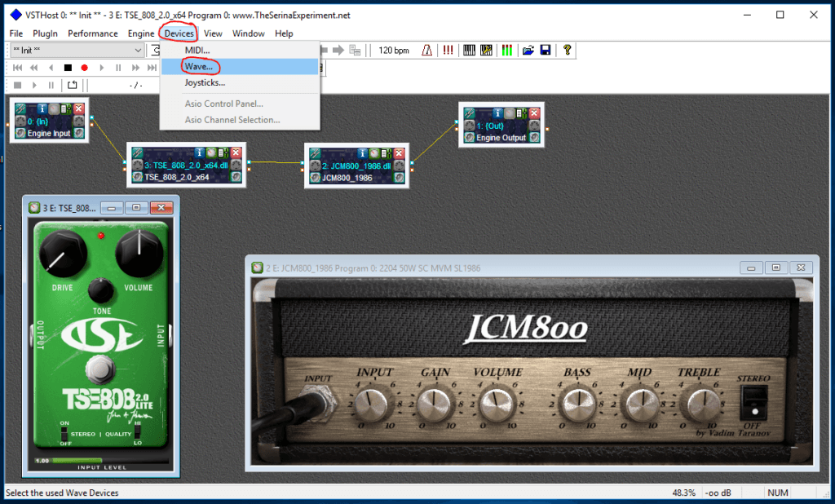Screen dimensions: 835x504
Task: Click the right arrow next program icon
Action: pyautogui.click(x=338, y=50)
